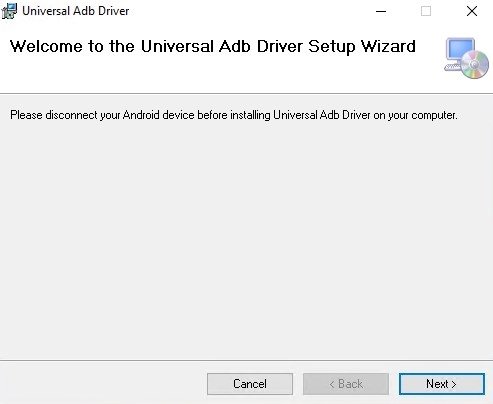Click "on your computer" in the instruction line
Image resolution: width=493 pixels, height=404 pixels.
415,115
